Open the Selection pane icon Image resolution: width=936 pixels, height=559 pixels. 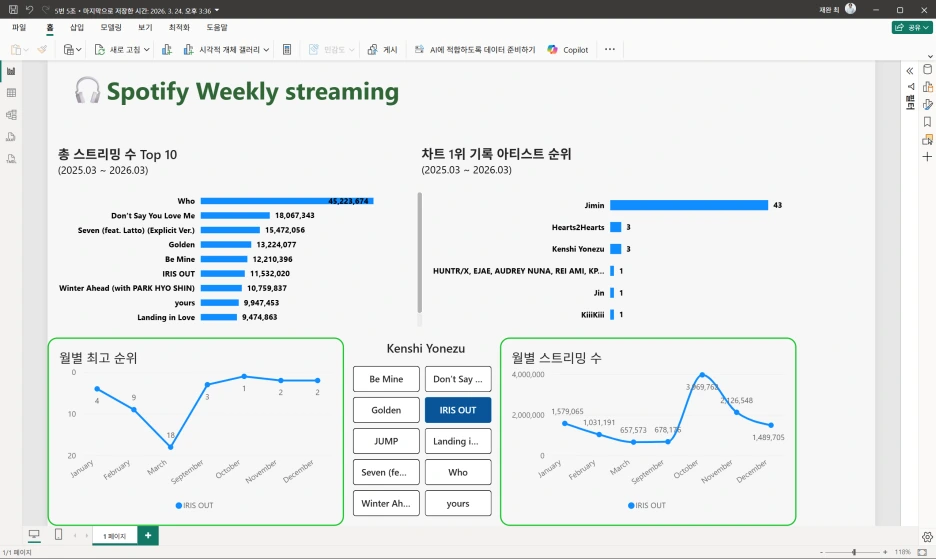927,139
